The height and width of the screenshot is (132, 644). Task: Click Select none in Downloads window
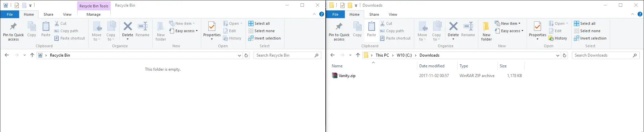point(587,31)
